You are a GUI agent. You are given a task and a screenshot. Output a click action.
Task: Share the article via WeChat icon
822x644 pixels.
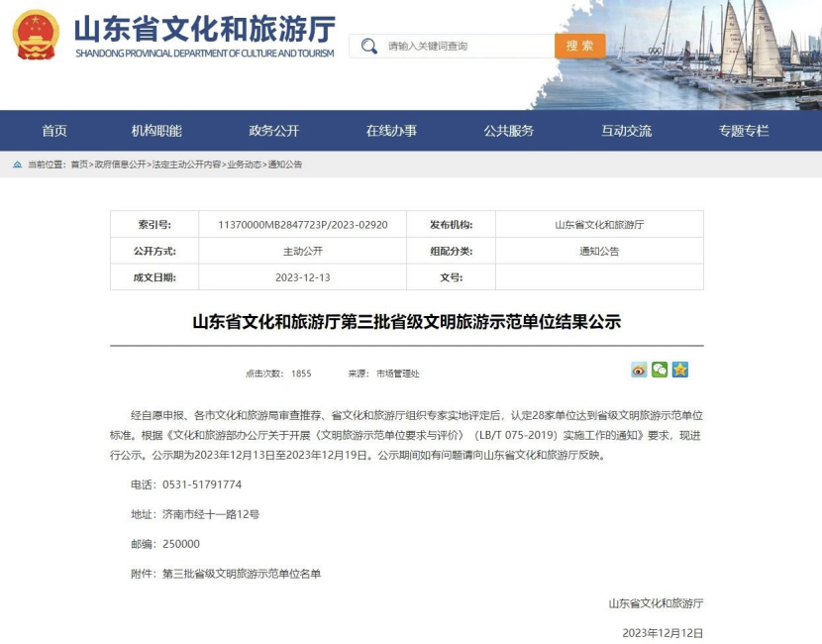click(660, 370)
